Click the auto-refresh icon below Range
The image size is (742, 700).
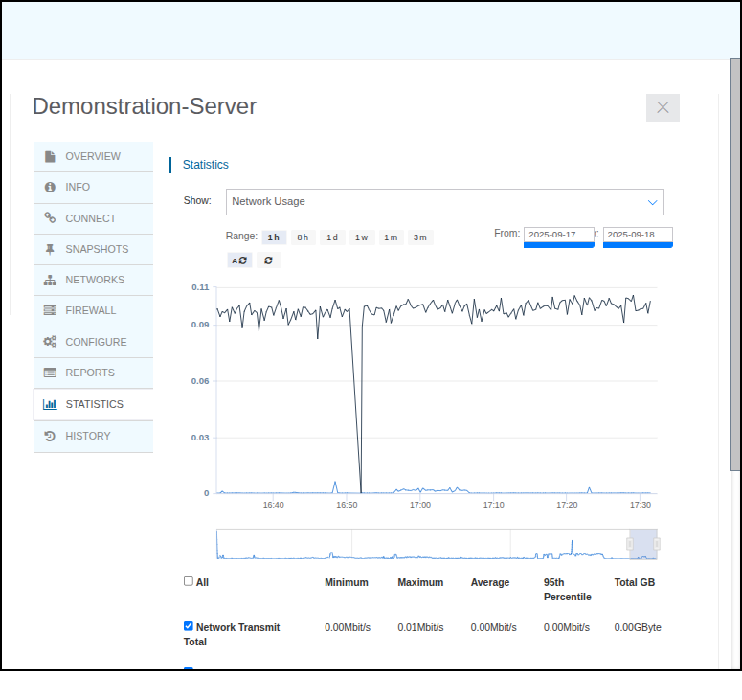239,260
